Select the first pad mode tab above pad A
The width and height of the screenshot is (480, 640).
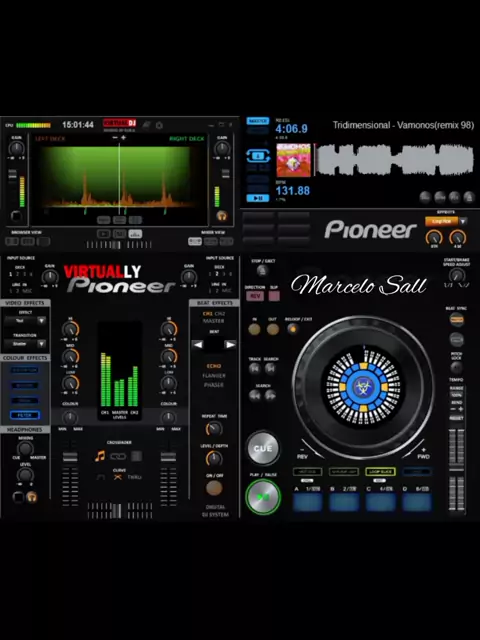click(307, 471)
